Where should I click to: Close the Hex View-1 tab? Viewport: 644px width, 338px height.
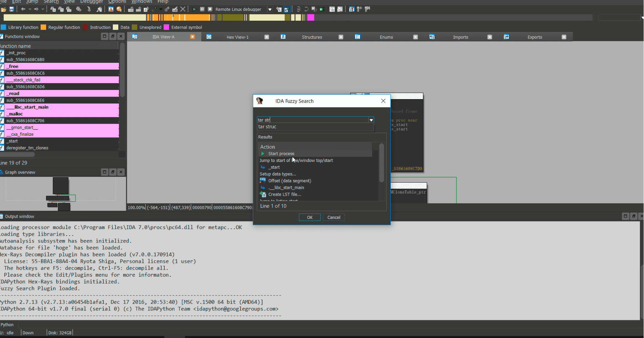267,37
